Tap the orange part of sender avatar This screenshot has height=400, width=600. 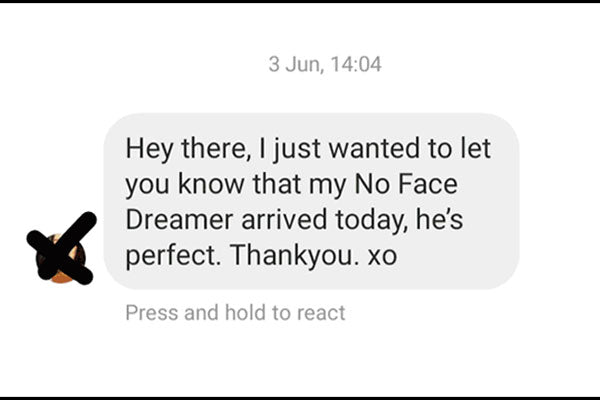61,277
